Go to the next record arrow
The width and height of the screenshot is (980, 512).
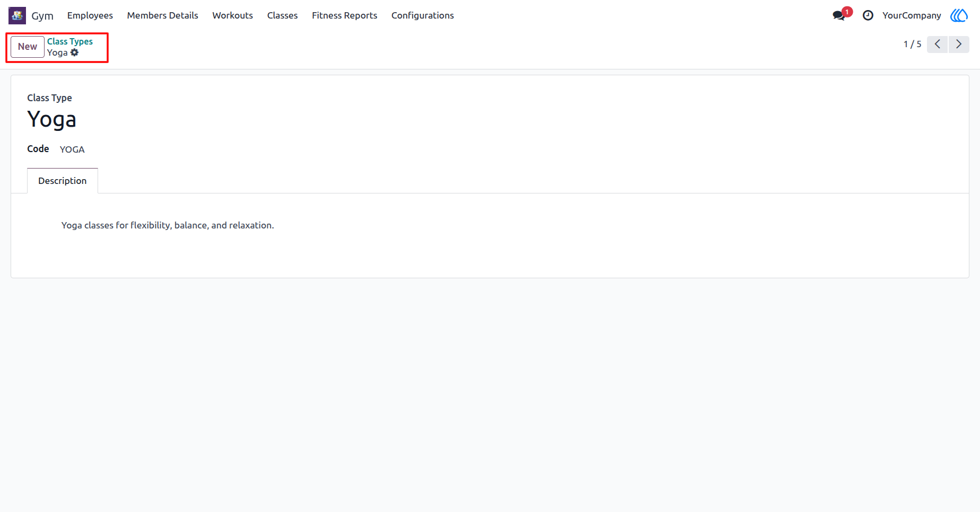coord(959,44)
